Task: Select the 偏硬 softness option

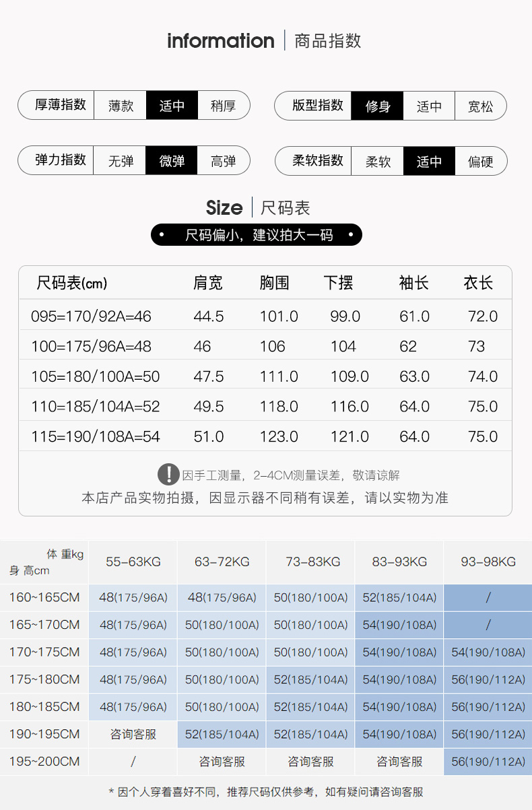Action: point(480,162)
